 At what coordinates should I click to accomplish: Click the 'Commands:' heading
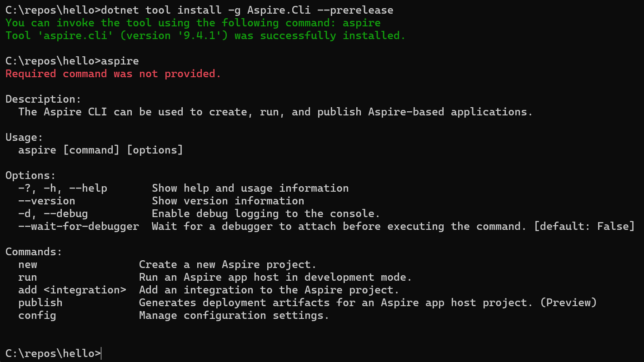pos(34,252)
